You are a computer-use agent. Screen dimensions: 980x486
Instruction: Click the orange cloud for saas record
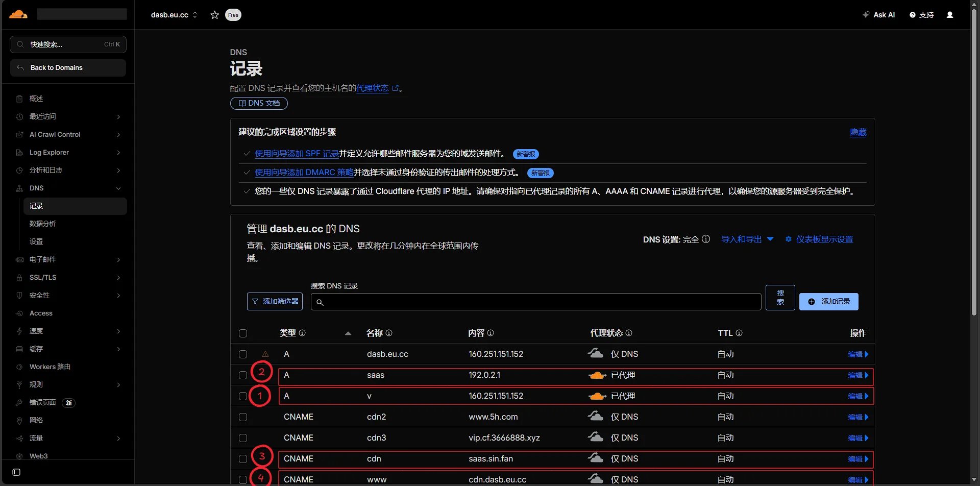click(x=597, y=375)
